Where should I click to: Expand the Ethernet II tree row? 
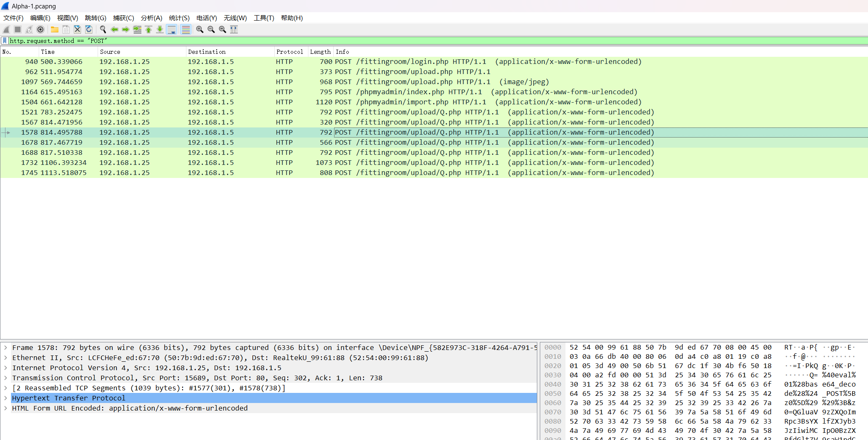pos(5,358)
